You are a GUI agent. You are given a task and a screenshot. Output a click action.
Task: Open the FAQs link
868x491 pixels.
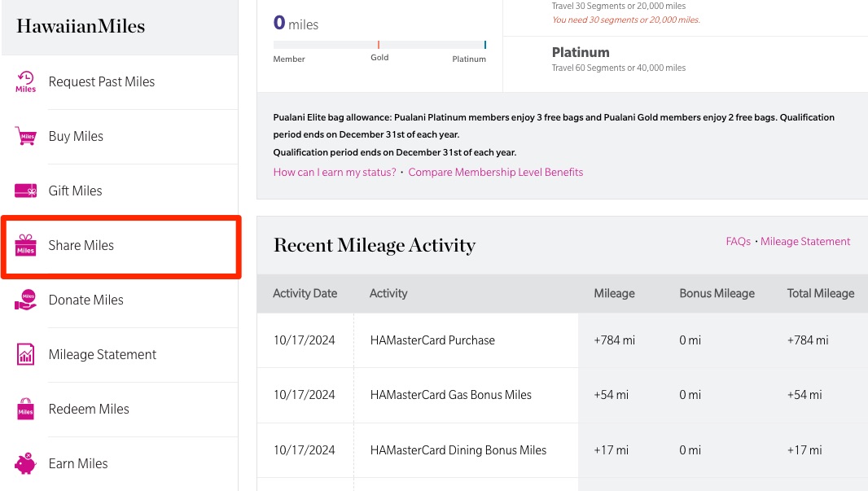pos(738,241)
